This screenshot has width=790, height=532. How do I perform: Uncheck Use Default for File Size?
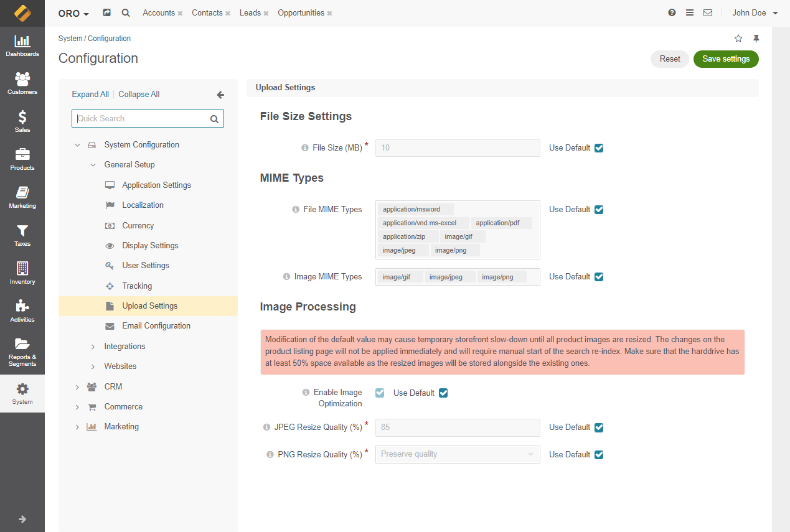tap(599, 148)
